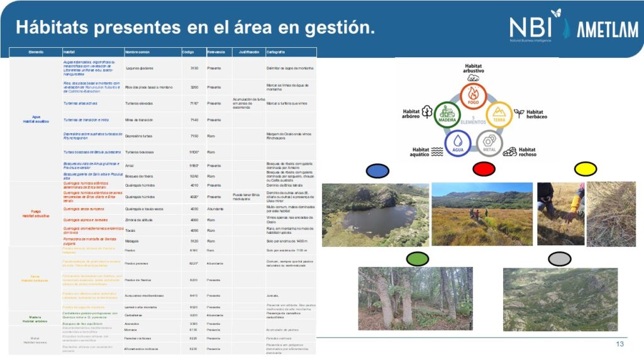Viewport: 644px width, 362px height.
Task: Click the blue AGUA water drop circle
Action: (458, 143)
